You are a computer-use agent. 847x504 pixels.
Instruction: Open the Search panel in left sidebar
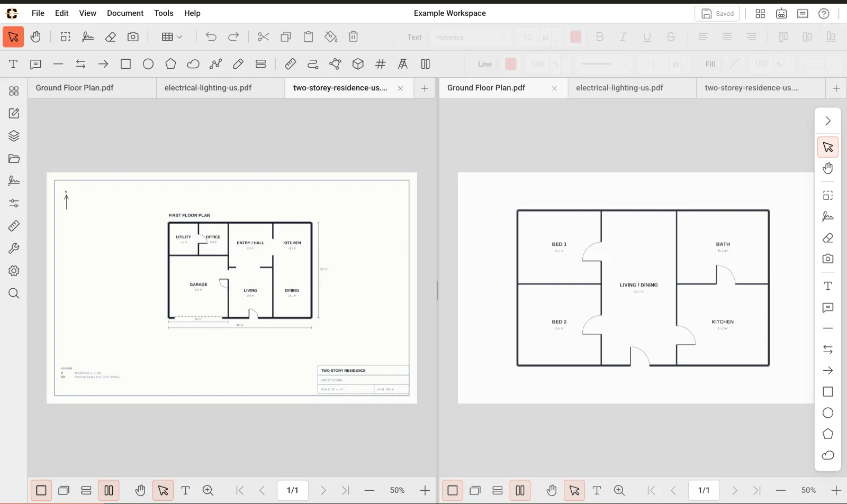[x=14, y=294]
